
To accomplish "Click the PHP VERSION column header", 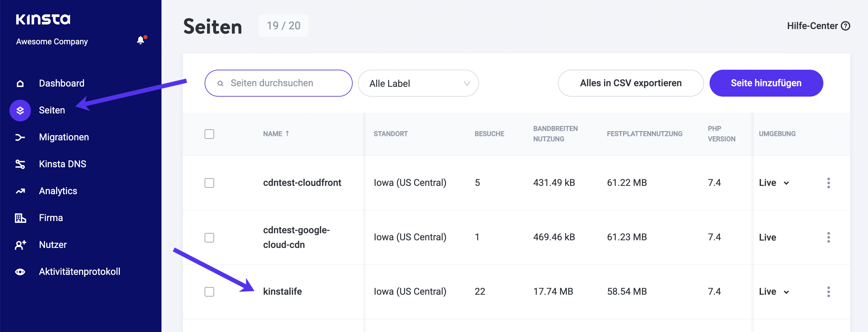I will point(721,134).
